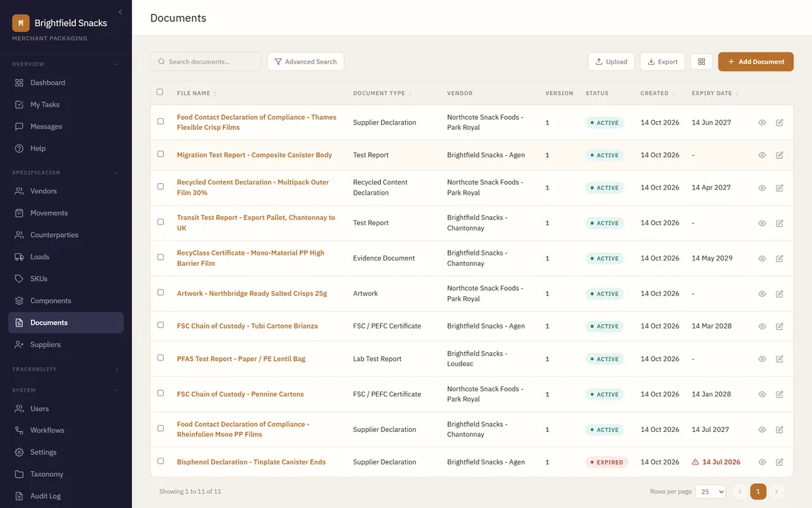Image resolution: width=812 pixels, height=508 pixels.
Task: Sort by Created column arrows
Action: tap(673, 94)
